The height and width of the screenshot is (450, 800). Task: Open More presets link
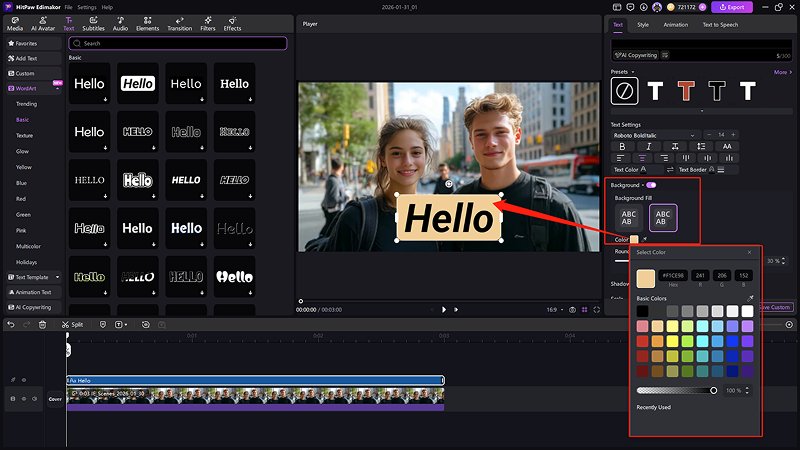(783, 72)
